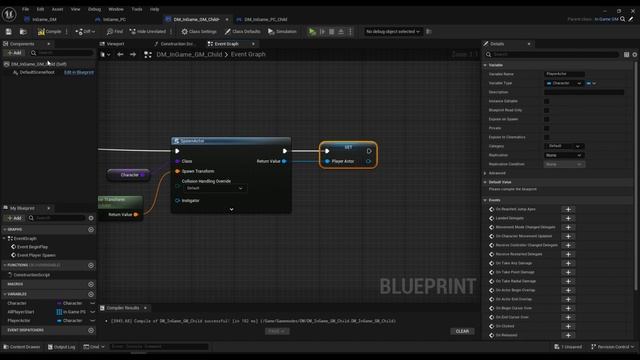Click CLEAR in Compiler Results

pos(462,331)
